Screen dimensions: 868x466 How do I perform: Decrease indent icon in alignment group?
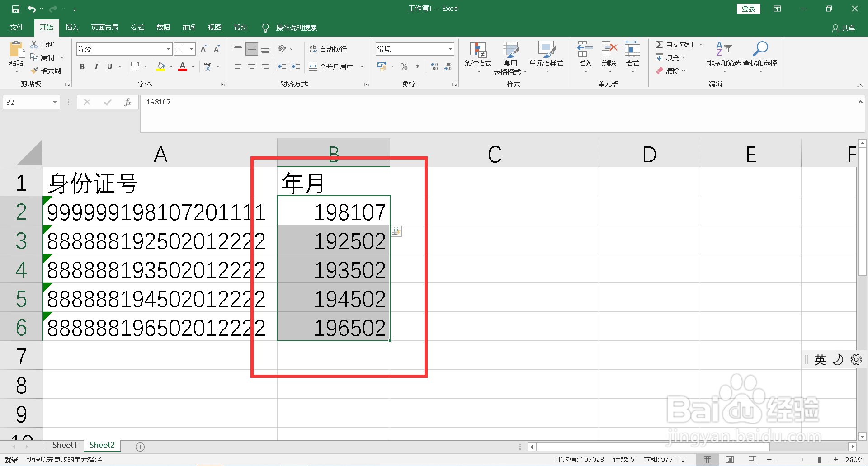click(282, 66)
